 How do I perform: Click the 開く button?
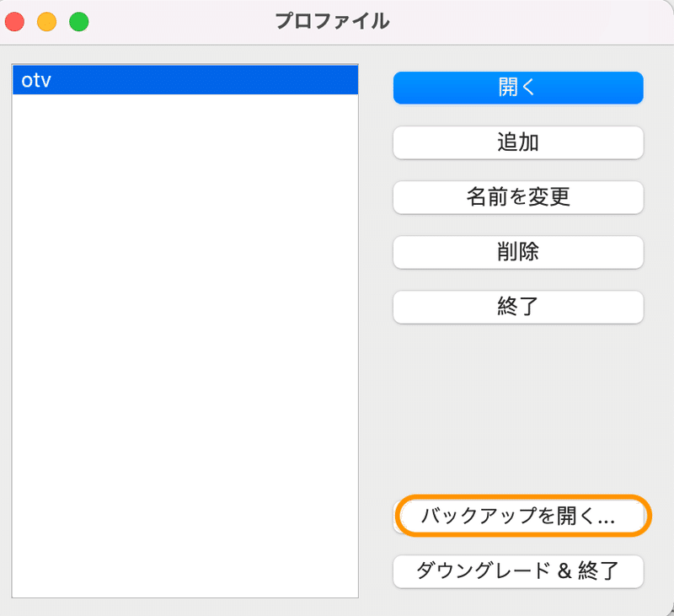(x=518, y=88)
